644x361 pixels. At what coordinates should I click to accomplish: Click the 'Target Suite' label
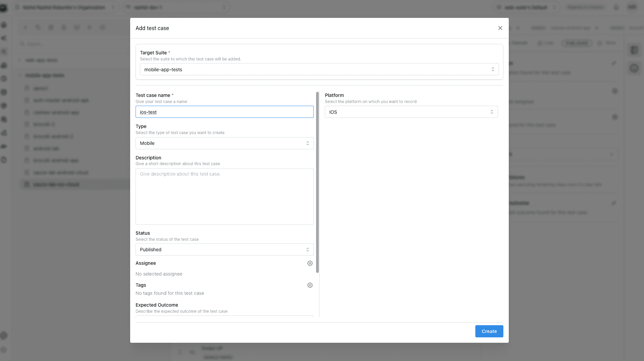pos(153,53)
